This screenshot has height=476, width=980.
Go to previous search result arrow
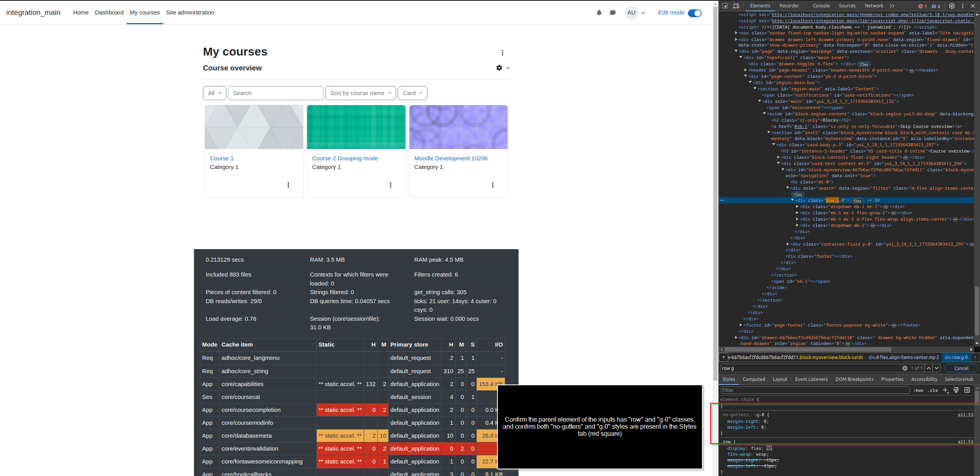(929, 368)
